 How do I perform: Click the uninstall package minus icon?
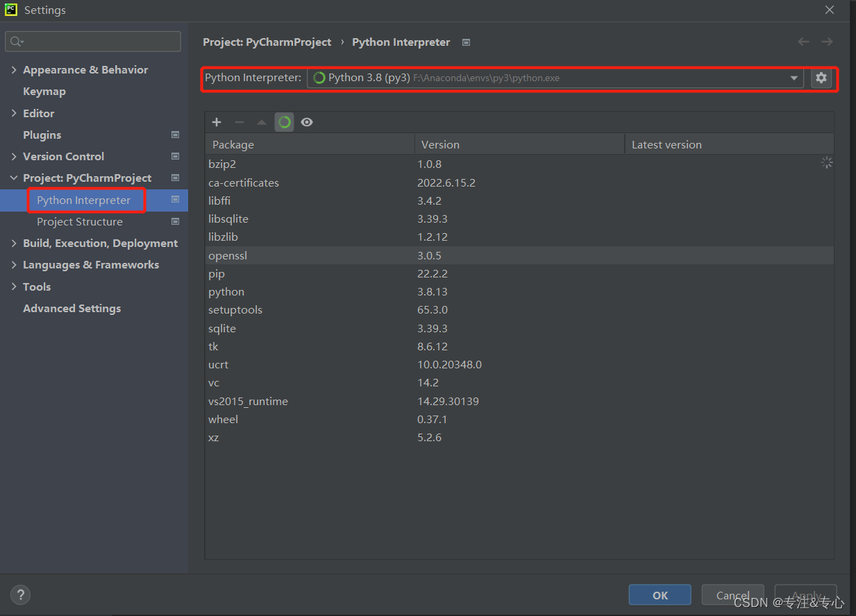(x=240, y=122)
